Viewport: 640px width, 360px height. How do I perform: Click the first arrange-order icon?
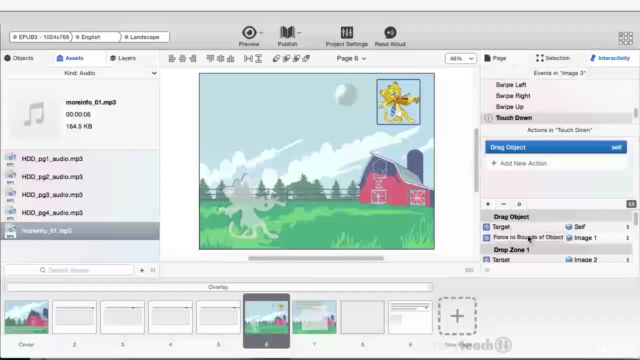276,58
